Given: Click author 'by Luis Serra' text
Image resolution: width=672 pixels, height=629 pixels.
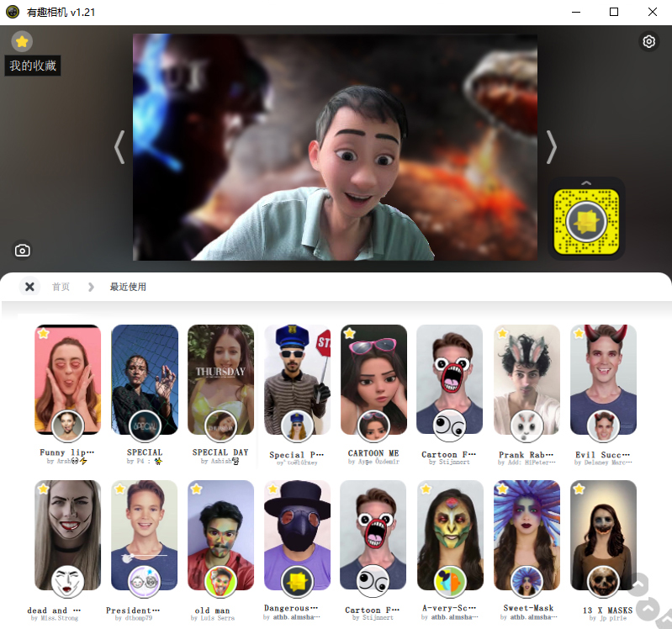Looking at the screenshot, I should [213, 618].
